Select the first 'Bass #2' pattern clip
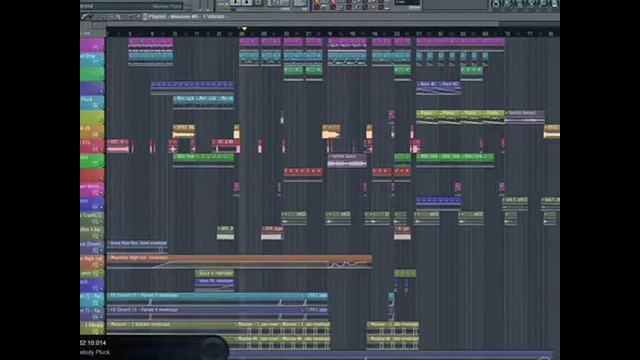Image resolution: width=640 pixels, height=360 pixels. point(427,88)
